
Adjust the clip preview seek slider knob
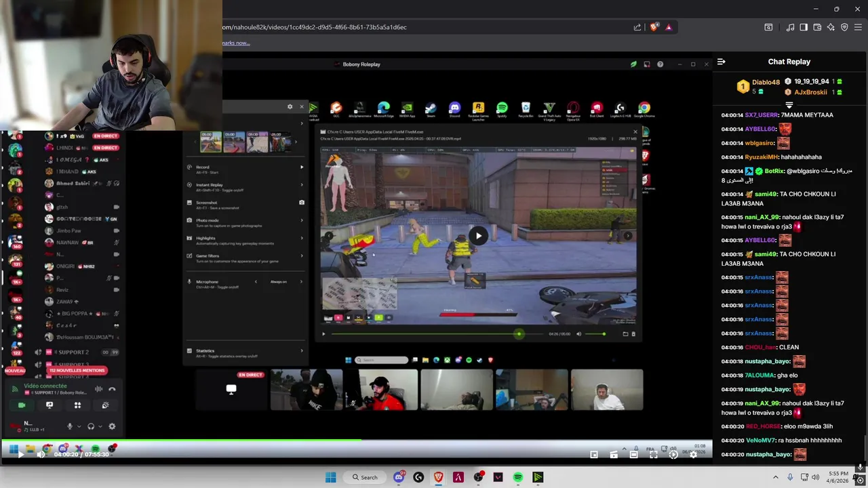pos(519,333)
